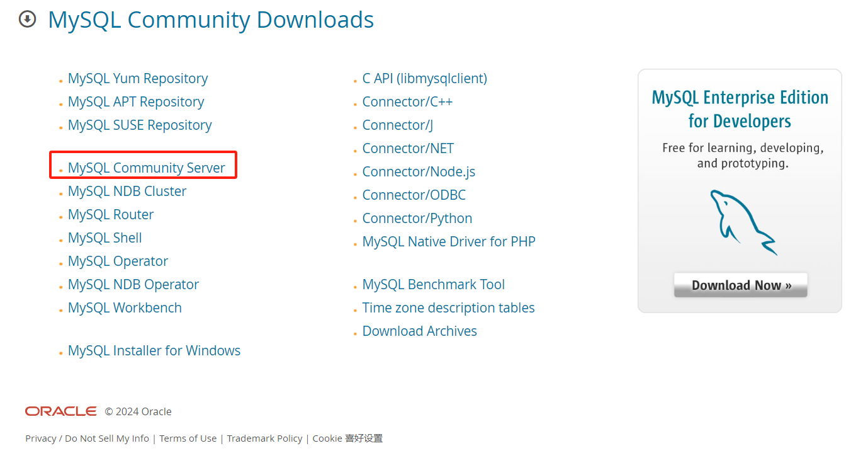Click the Oracle logo
868x453 pixels.
(61, 411)
